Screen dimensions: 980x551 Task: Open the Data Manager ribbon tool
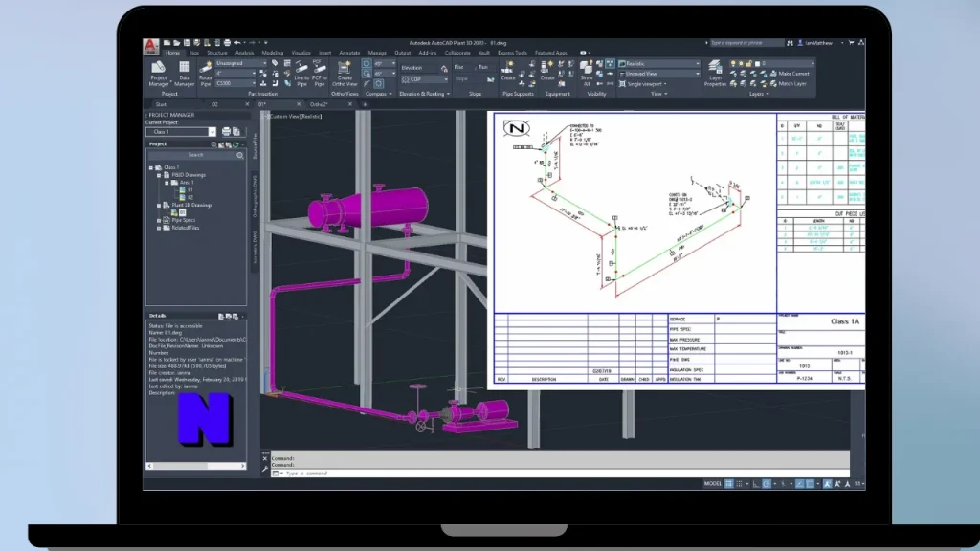[x=184, y=74]
